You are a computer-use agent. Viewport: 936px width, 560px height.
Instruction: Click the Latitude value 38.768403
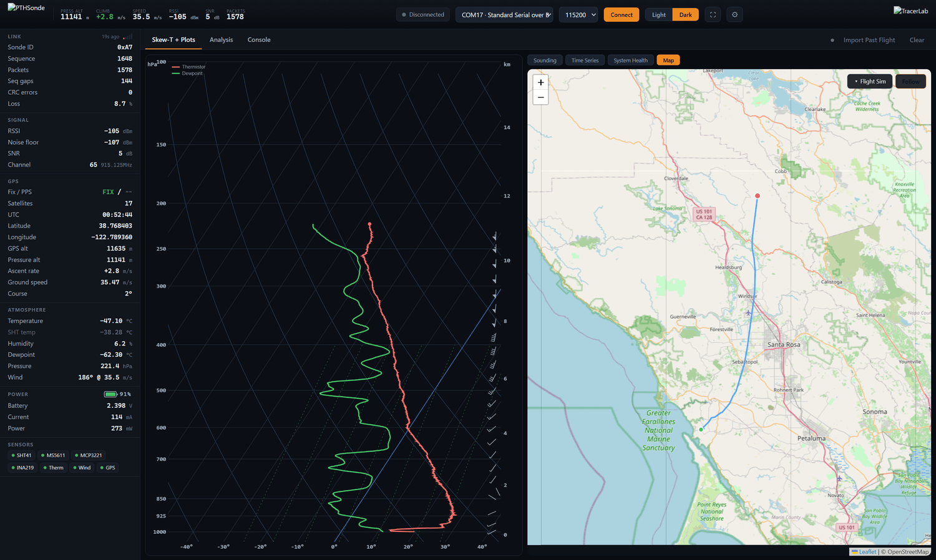[115, 226]
